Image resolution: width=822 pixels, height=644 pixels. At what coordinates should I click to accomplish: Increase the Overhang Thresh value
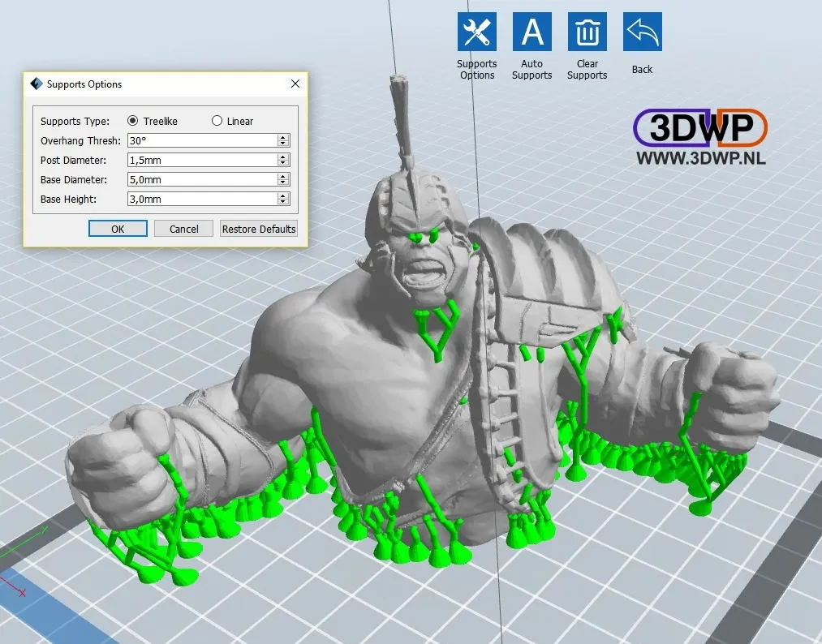[283, 137]
